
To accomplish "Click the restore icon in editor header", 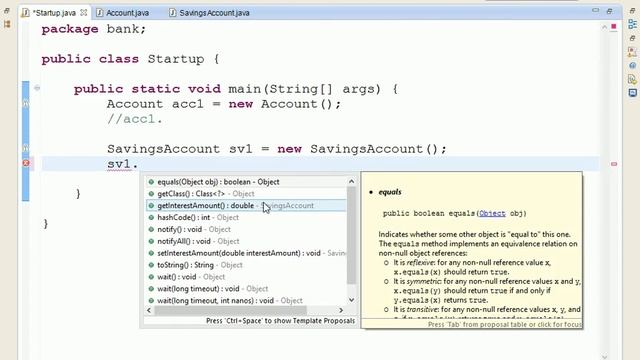I will pos(609,11).
